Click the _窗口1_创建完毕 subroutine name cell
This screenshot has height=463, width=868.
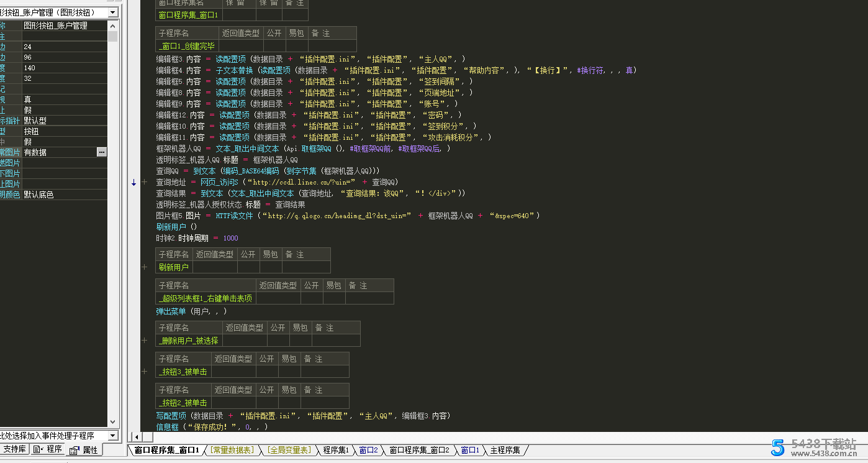187,46
